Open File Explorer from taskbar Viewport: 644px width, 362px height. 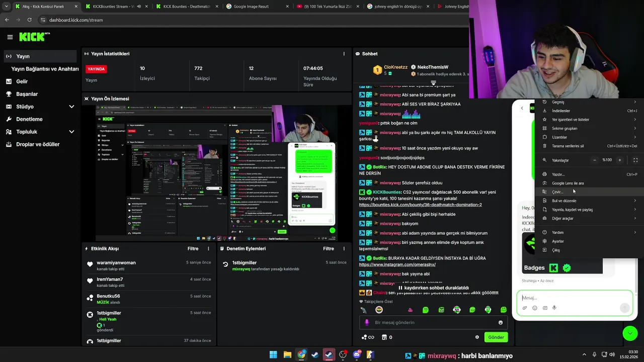point(287,354)
